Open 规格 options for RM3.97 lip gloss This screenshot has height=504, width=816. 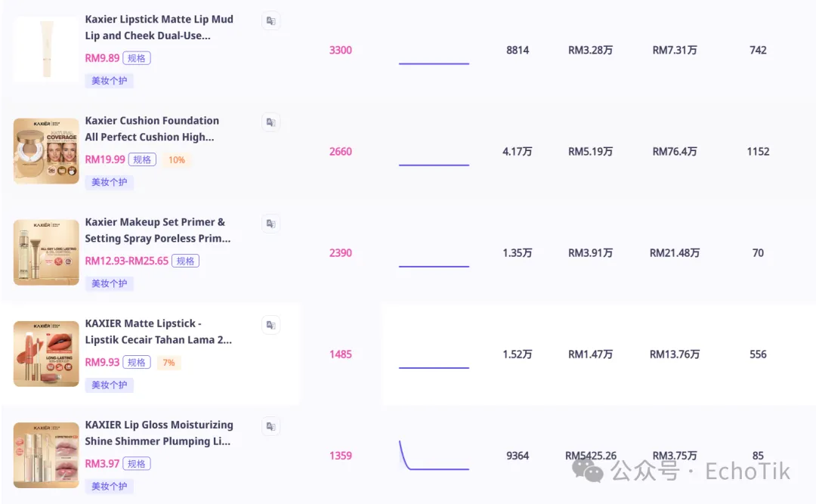click(x=137, y=463)
